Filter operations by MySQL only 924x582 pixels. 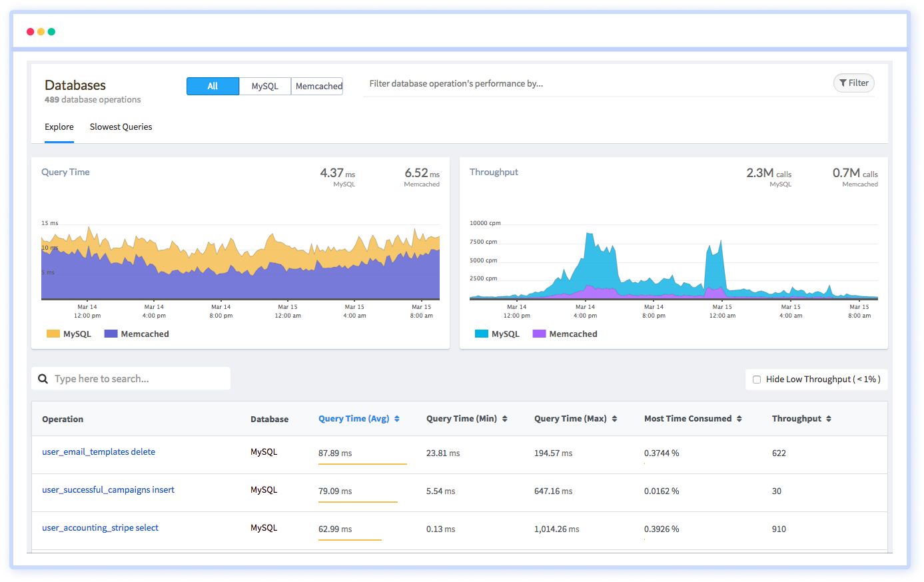[x=264, y=86]
